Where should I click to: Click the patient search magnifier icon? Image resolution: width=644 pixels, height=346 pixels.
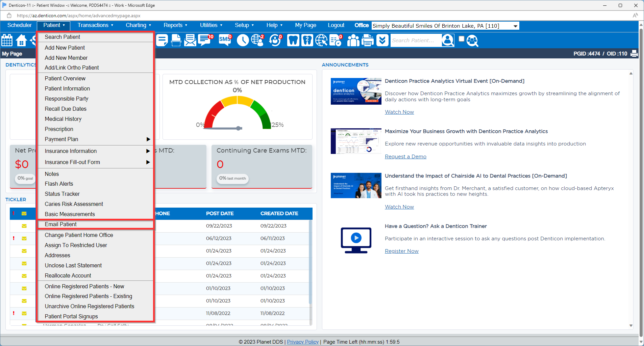pyautogui.click(x=448, y=41)
